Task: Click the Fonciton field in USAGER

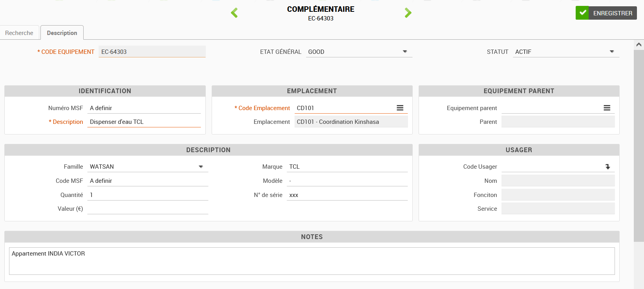Action: tap(558, 195)
